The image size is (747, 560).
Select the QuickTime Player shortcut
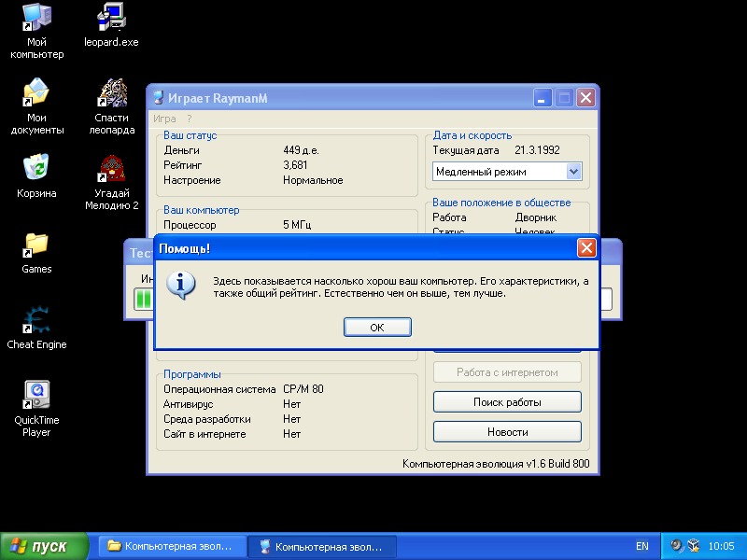(x=36, y=409)
